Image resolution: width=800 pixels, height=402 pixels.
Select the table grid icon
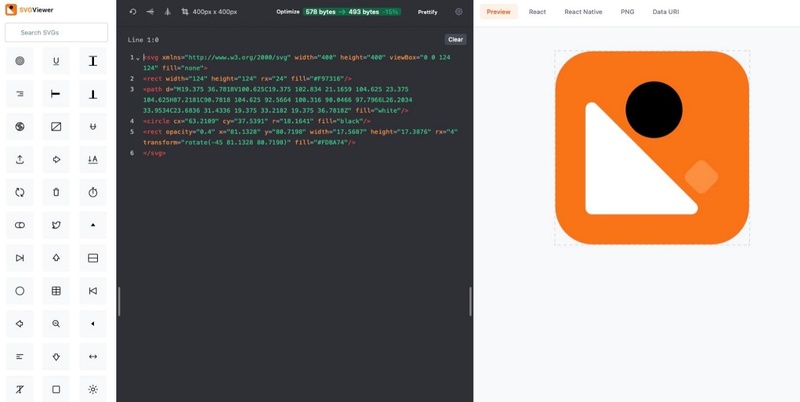pos(56,291)
